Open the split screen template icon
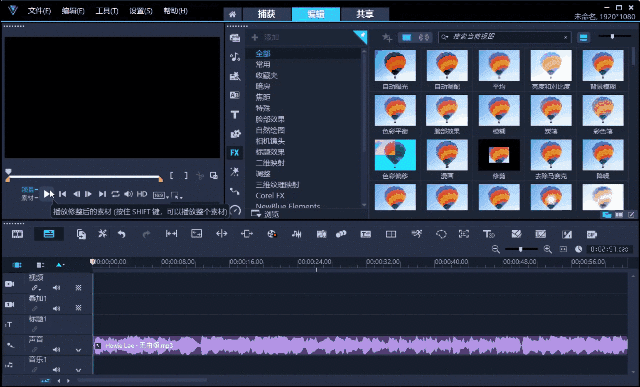Viewport: 640px width, 387px height. pyautogui.click(x=391, y=234)
